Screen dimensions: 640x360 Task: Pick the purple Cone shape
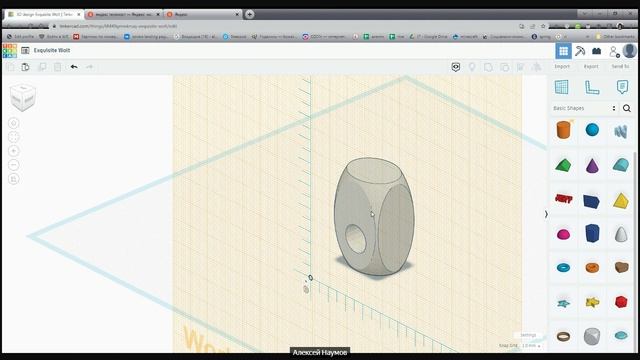pos(592,165)
